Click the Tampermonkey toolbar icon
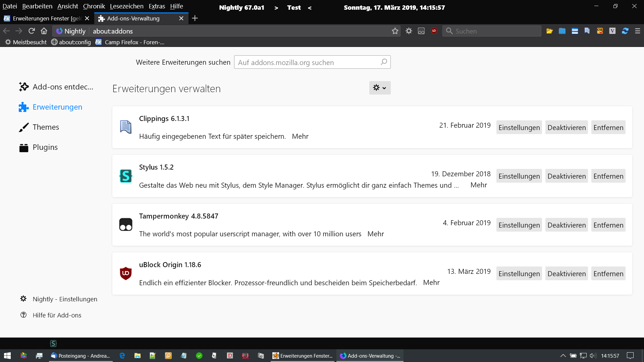Screen dimensions: 644x362 pos(421,31)
